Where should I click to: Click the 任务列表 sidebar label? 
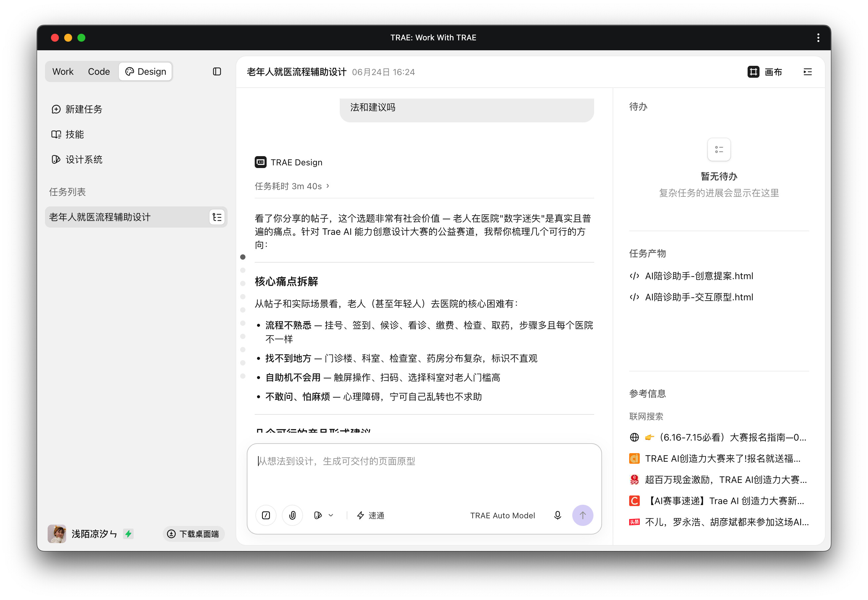click(67, 192)
